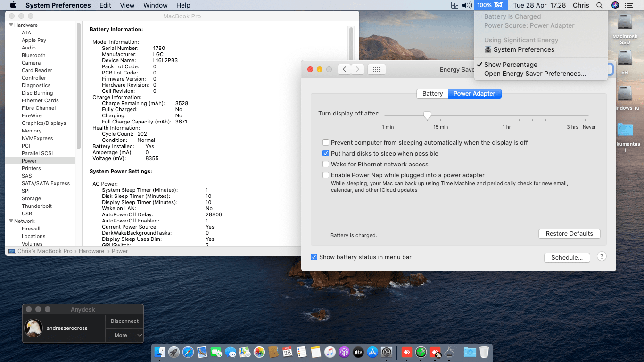Image resolution: width=644 pixels, height=362 pixels.
Task: Collapse the Hardware section triangle
Action: pos(11,25)
